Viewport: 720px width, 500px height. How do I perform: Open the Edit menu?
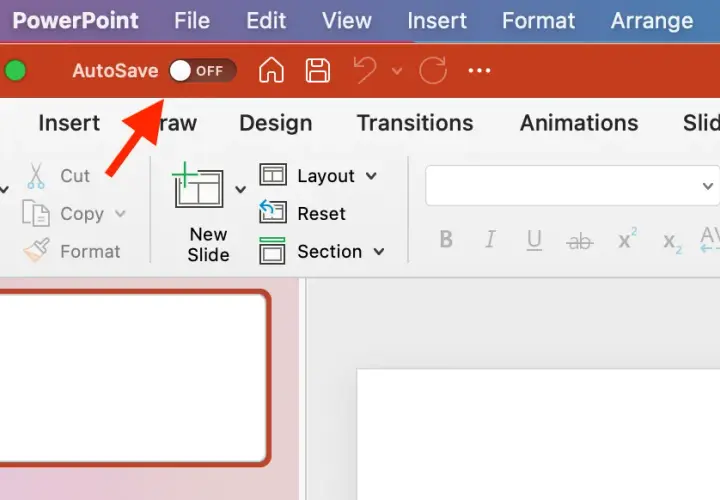tap(266, 21)
